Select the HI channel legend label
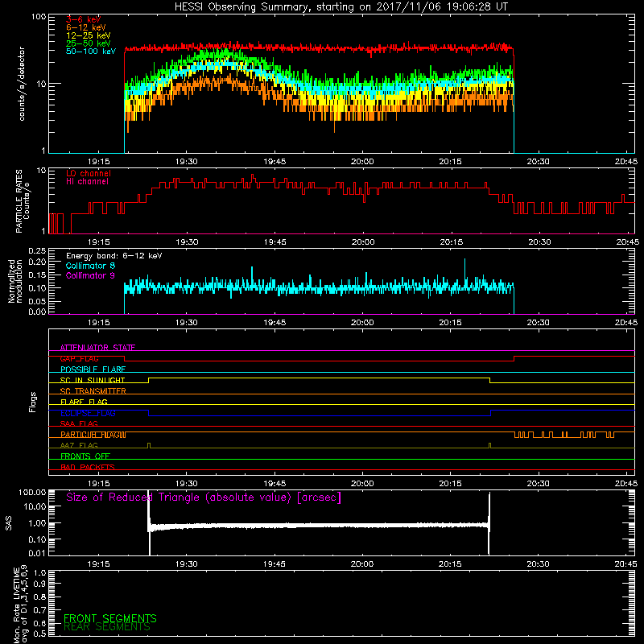This screenshot has width=644, height=644. pyautogui.click(x=87, y=182)
